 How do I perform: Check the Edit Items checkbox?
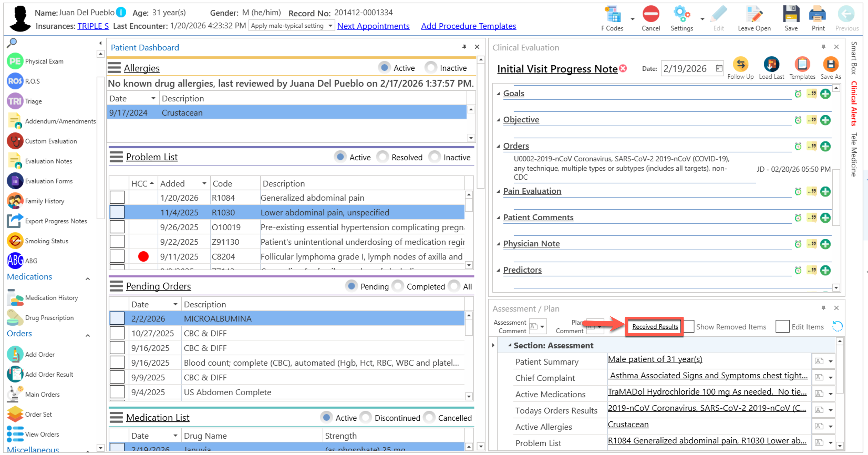click(782, 327)
